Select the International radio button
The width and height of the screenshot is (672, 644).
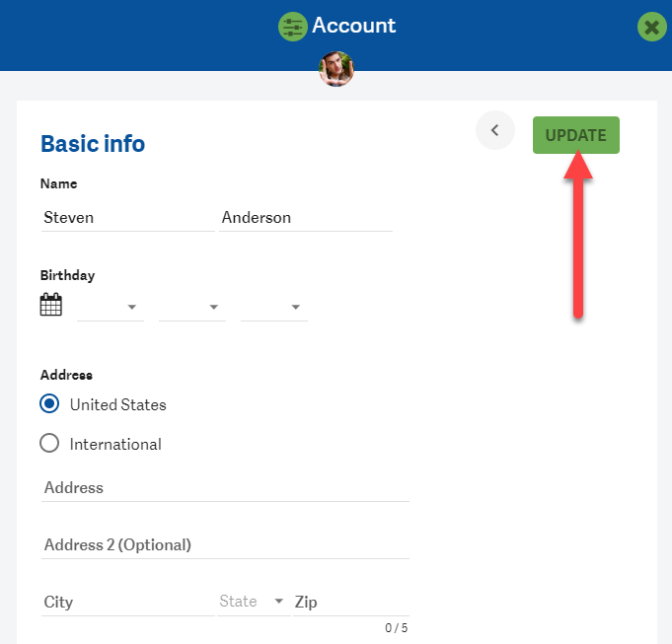point(49,443)
